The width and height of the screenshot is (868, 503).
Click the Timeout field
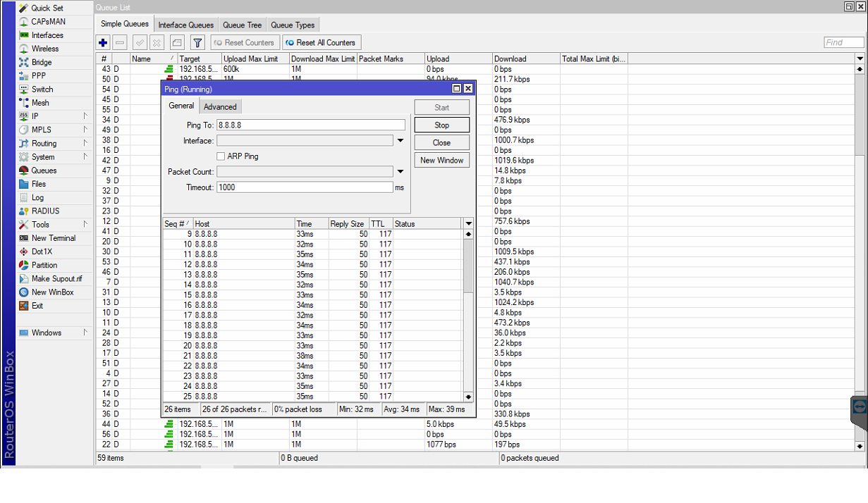pos(305,187)
